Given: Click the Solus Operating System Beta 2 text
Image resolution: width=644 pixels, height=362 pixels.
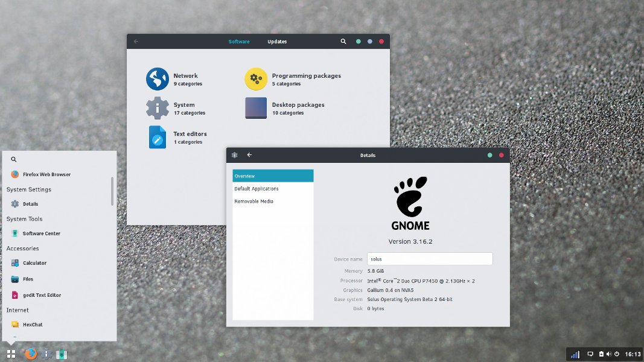Looking at the screenshot, I should click(x=409, y=300).
